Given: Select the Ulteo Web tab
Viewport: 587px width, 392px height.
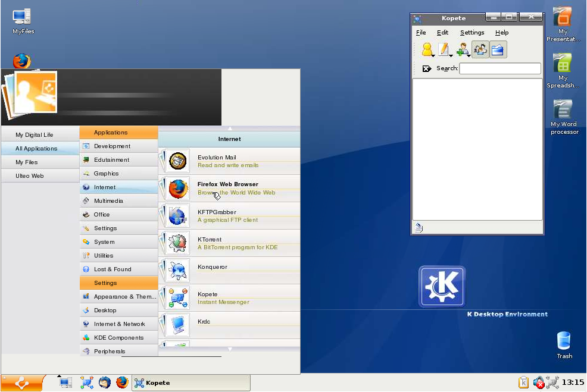Looking at the screenshot, I should click(40, 176).
